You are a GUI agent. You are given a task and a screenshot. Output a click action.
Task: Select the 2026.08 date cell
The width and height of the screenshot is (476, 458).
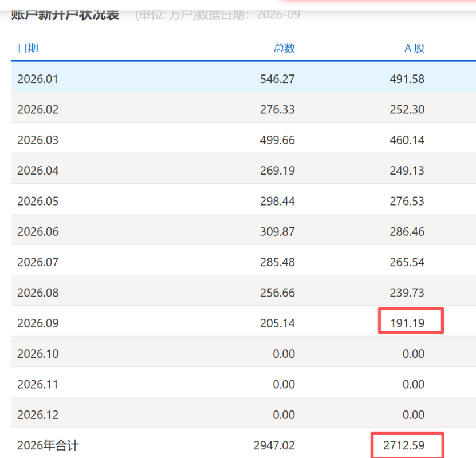[x=38, y=293]
